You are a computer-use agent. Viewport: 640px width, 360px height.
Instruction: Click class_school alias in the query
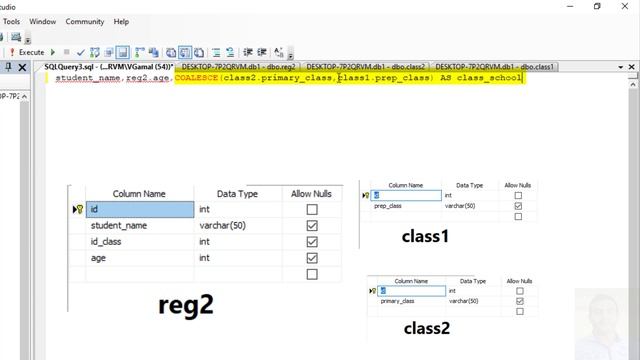(489, 78)
